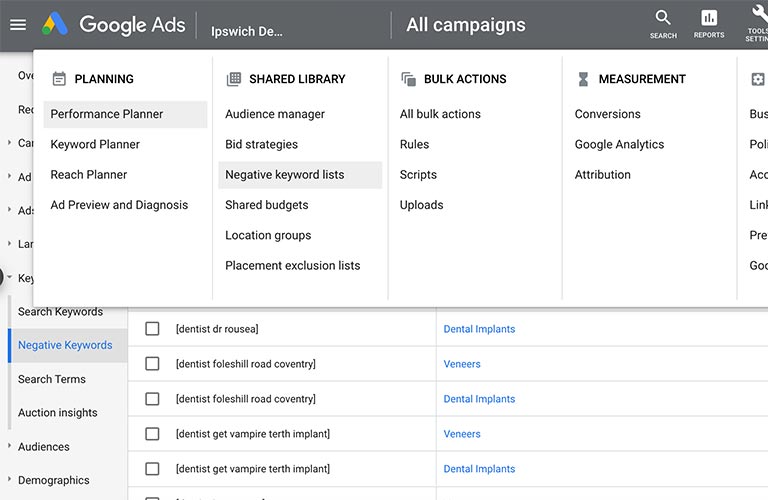Viewport: 768px width, 500px height.
Task: Click the Bulk Actions copy icon
Action: (408, 79)
